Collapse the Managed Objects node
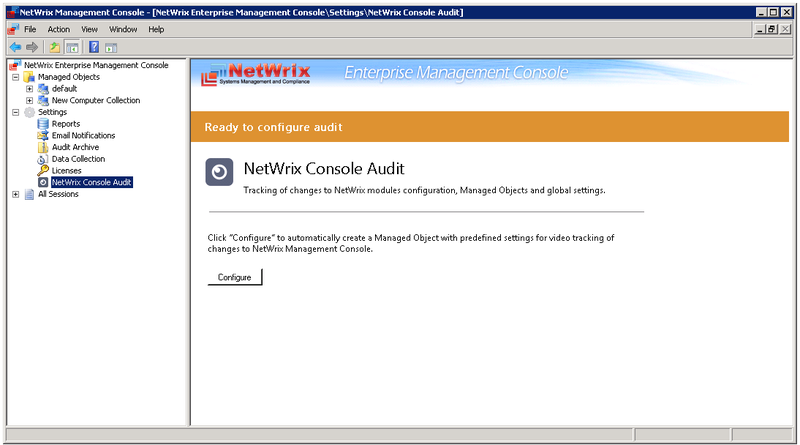800x445 pixels. coord(15,77)
